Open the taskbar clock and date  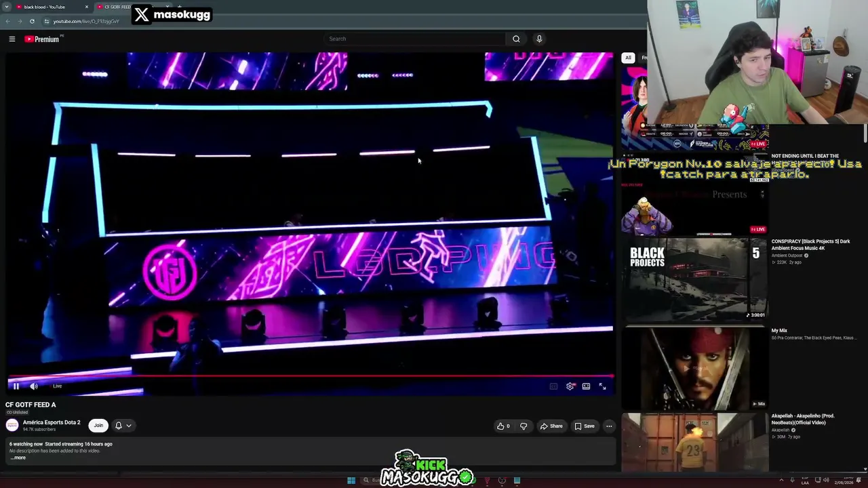pos(844,481)
